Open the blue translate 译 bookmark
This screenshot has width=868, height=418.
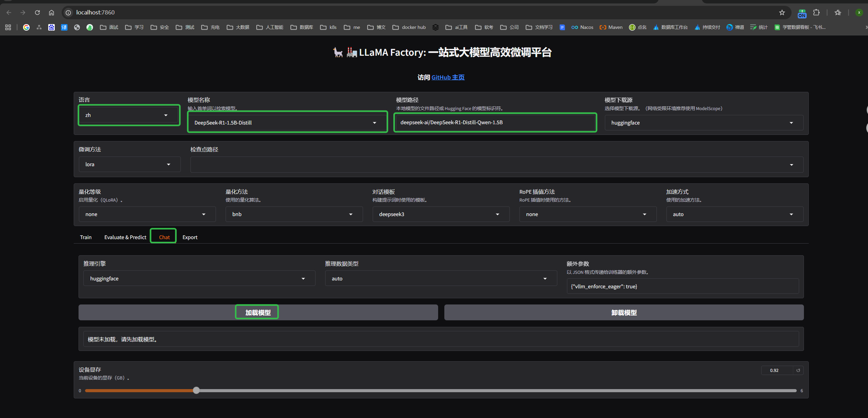[x=64, y=27]
